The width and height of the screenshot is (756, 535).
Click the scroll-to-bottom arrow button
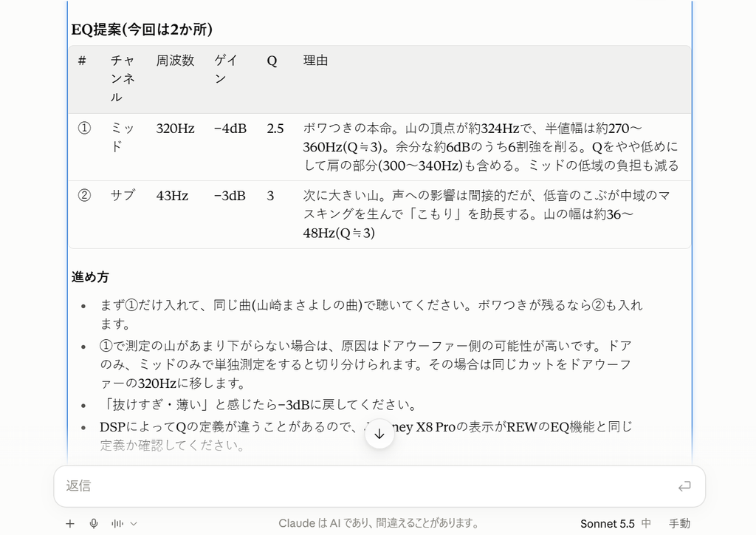tap(379, 434)
